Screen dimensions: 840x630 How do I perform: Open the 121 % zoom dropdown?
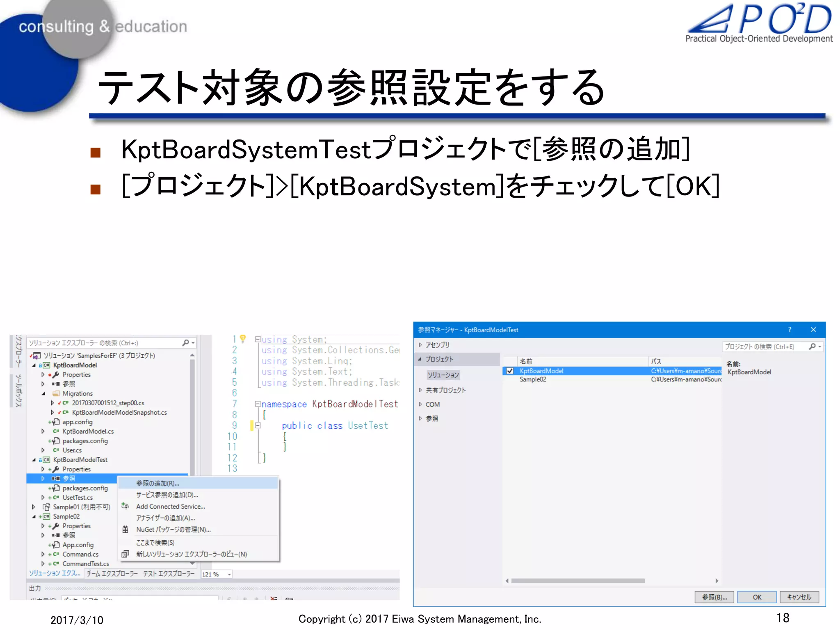pyautogui.click(x=230, y=574)
